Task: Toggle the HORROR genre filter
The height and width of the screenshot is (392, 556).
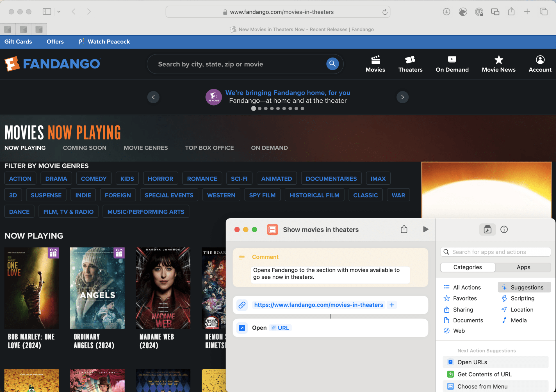Action: pos(160,178)
